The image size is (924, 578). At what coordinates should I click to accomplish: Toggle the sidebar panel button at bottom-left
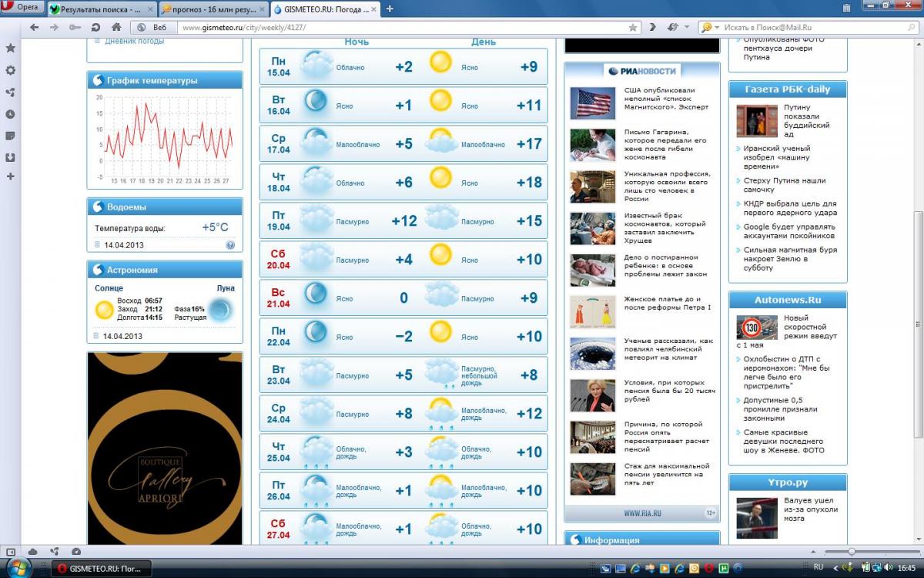tap(11, 552)
